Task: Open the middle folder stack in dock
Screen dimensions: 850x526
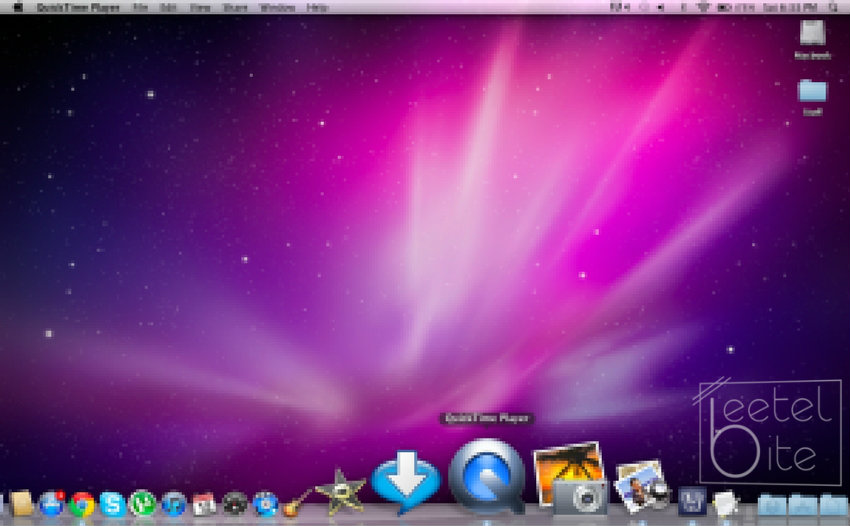Action: (802, 504)
